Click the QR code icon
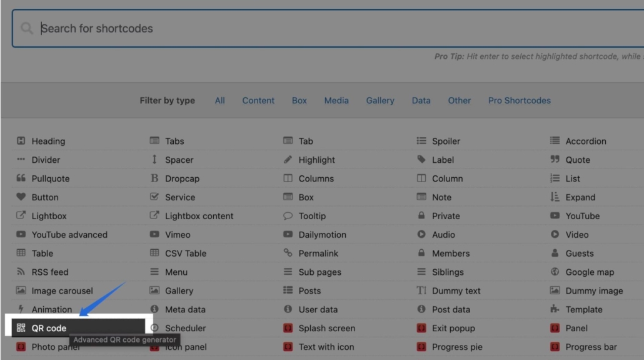 pyautogui.click(x=21, y=327)
